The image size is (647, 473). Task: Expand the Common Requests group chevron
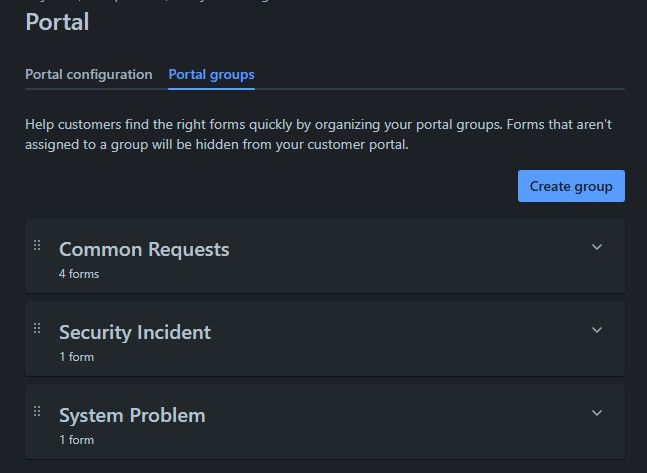tap(597, 247)
